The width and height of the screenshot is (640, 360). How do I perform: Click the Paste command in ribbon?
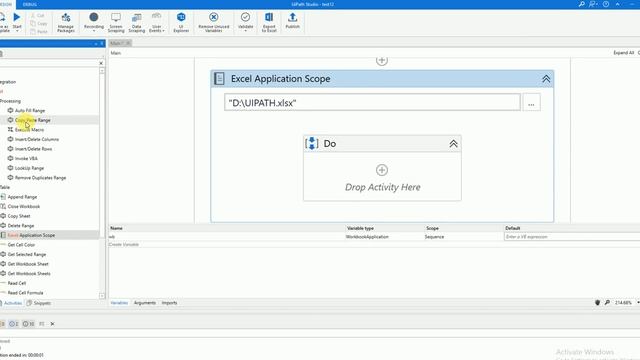click(x=39, y=31)
